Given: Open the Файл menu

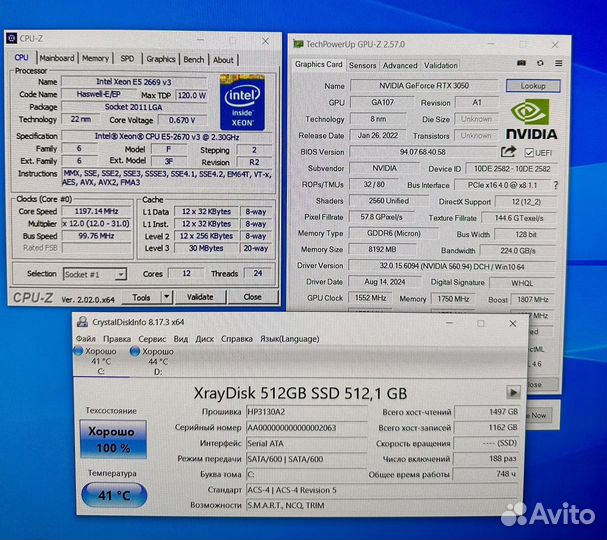Looking at the screenshot, I should (x=86, y=339).
